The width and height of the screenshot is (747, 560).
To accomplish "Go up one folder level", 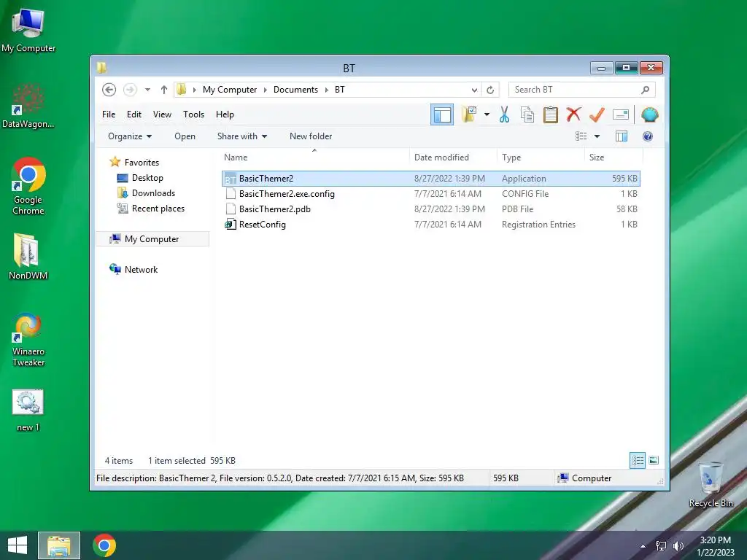I will (x=164, y=90).
